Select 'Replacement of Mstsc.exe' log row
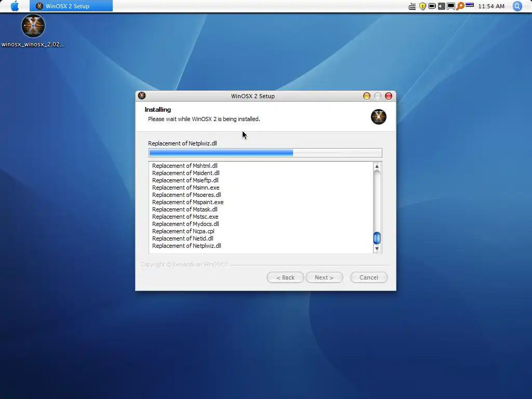Screen dimensions: 532x399 (x=185, y=217)
